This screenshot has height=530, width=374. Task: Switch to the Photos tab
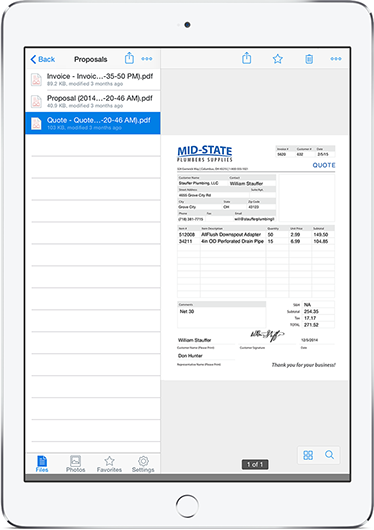pyautogui.click(x=75, y=463)
